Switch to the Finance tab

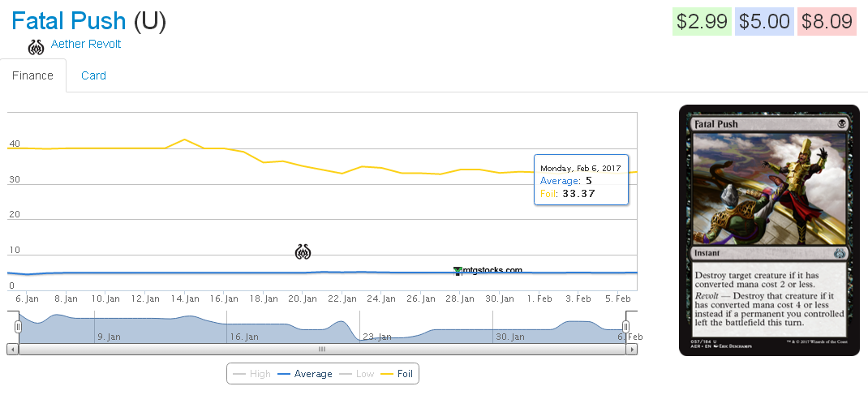(32, 75)
